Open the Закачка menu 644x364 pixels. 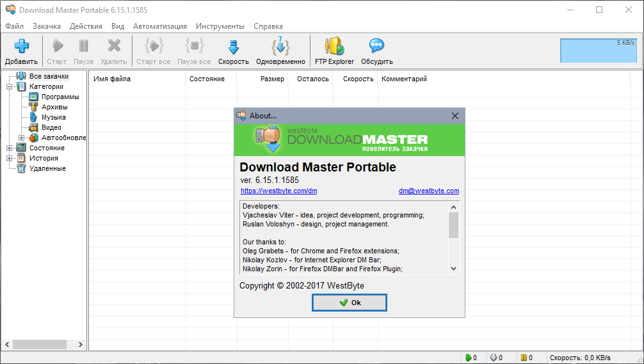(47, 26)
